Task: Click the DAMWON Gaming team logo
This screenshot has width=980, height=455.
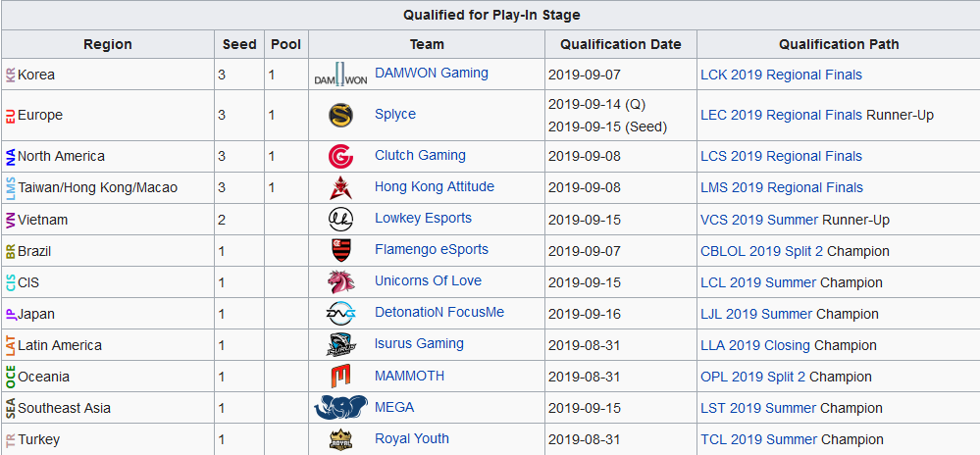Action: [x=340, y=75]
